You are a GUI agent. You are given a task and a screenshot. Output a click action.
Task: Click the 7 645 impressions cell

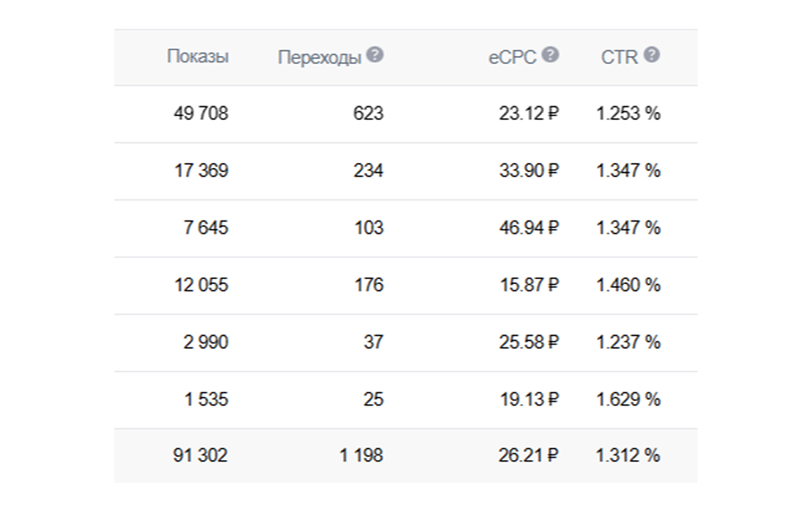point(206,228)
